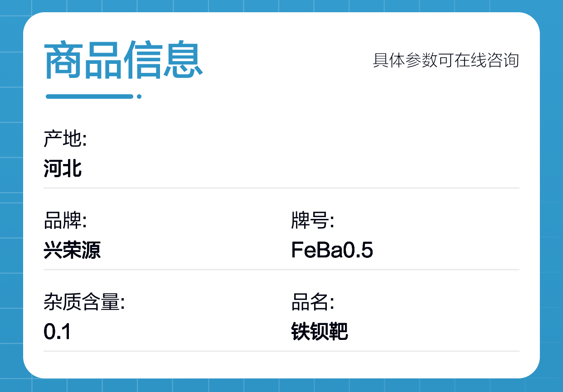
Task: Click the blue underline bar below heading
Action: (x=89, y=97)
